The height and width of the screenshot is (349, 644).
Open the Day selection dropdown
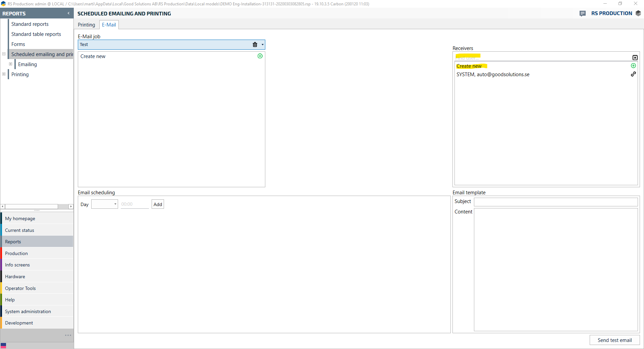pyautogui.click(x=115, y=204)
